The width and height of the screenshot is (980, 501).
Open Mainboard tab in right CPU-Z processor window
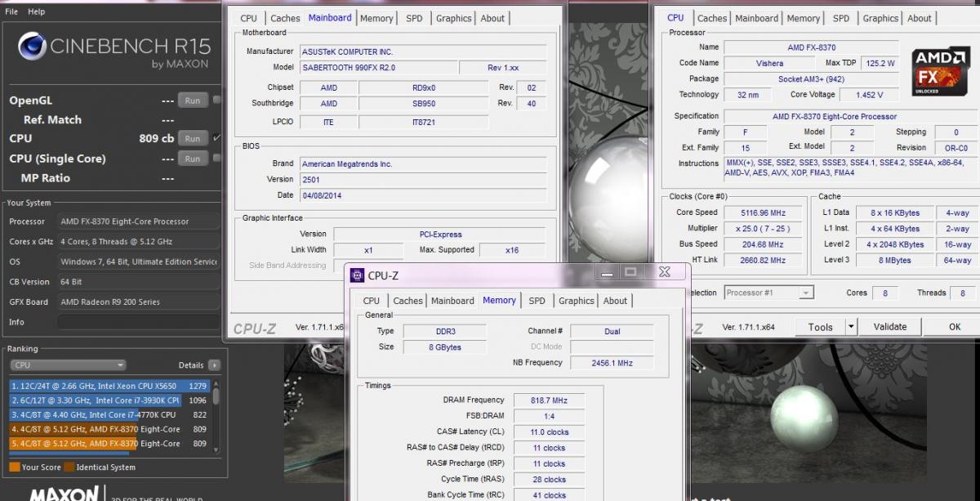pos(756,18)
